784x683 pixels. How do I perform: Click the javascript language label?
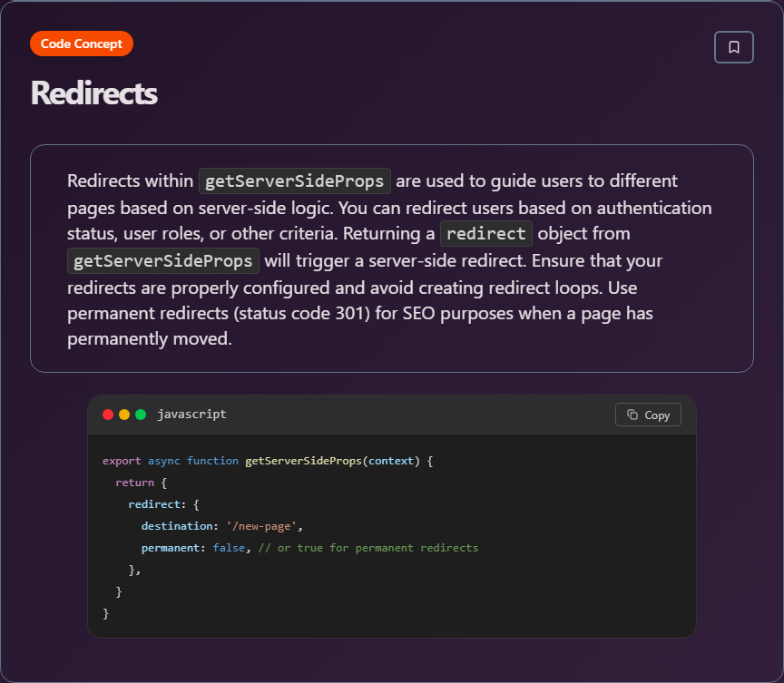(192, 415)
